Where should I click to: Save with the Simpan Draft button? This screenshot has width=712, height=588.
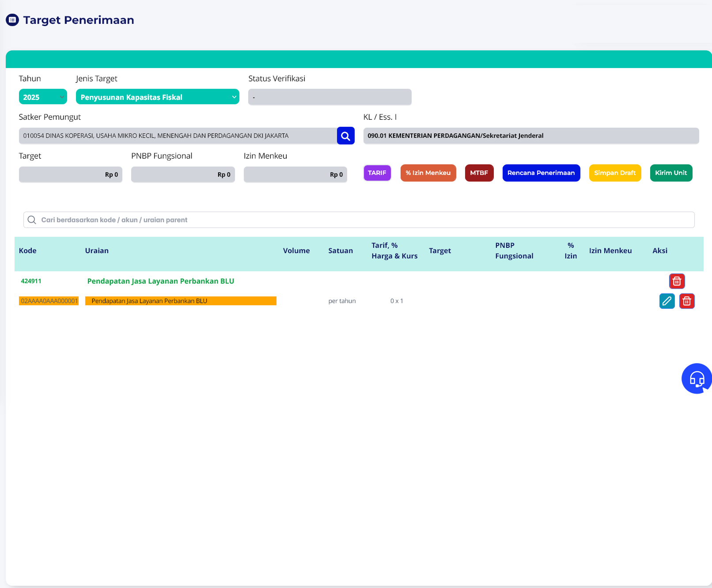click(614, 173)
